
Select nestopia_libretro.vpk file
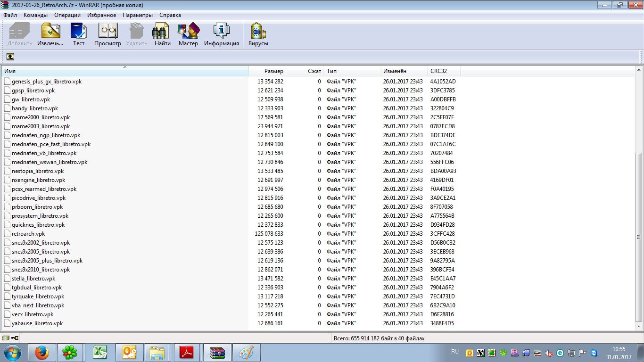[38, 171]
